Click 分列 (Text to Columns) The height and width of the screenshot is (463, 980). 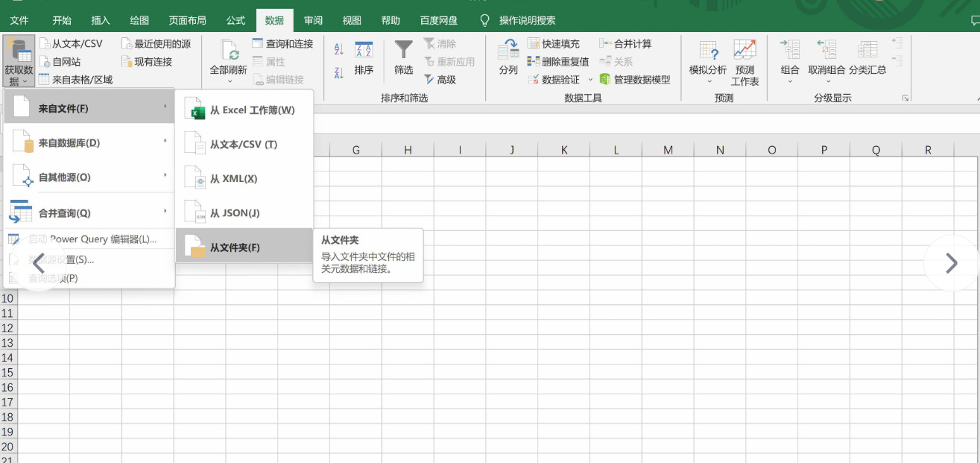pos(508,59)
